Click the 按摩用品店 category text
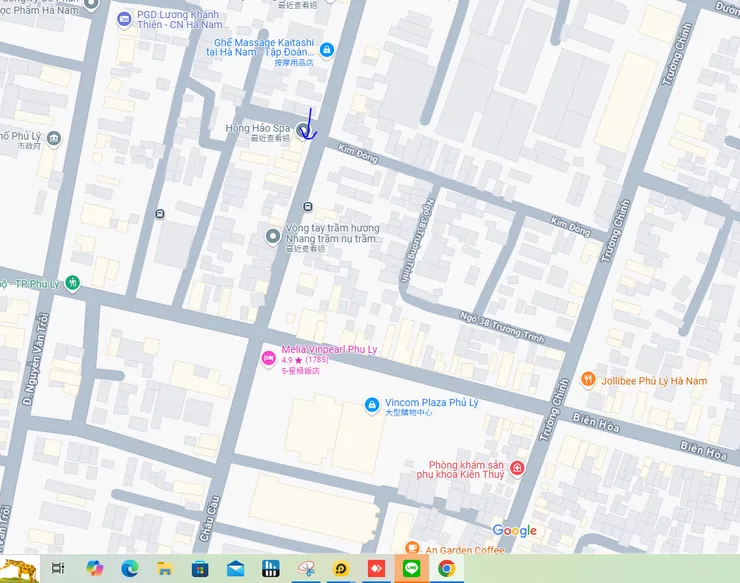This screenshot has height=583, width=740. coord(294,62)
